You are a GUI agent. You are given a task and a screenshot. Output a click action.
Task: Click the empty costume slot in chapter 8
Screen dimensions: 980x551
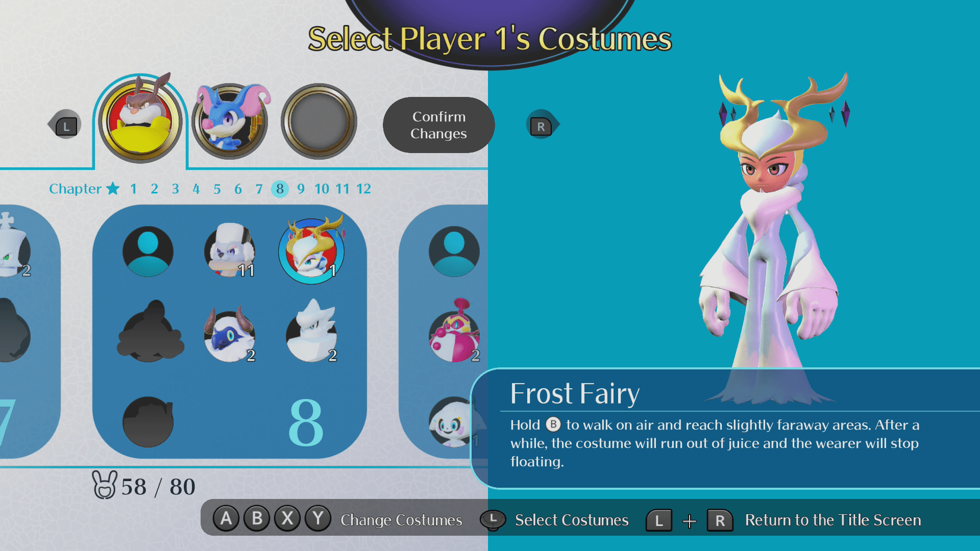(148, 252)
